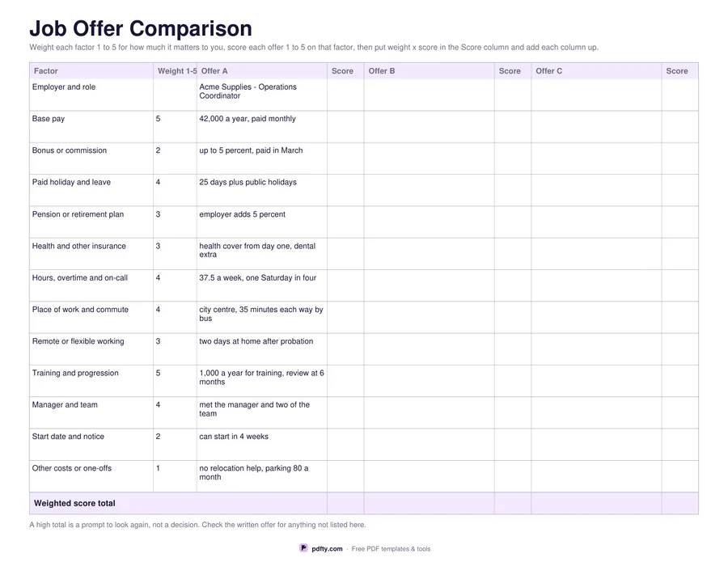Click 'Remote or flexible working' label
728x562 pixels.
click(78, 341)
